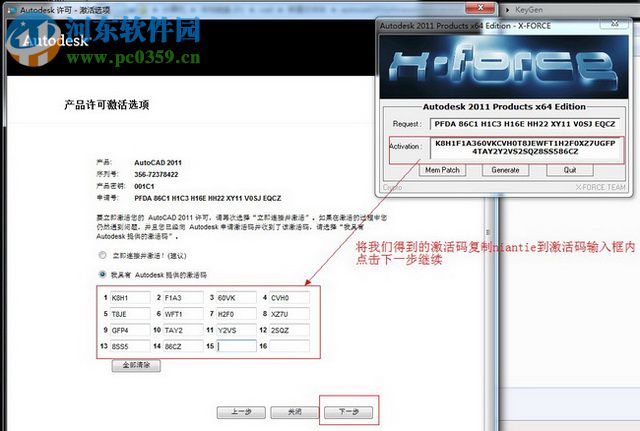Click the Quit button in the X-FORCE window
Screen dimensions: 640x431
click(570, 170)
